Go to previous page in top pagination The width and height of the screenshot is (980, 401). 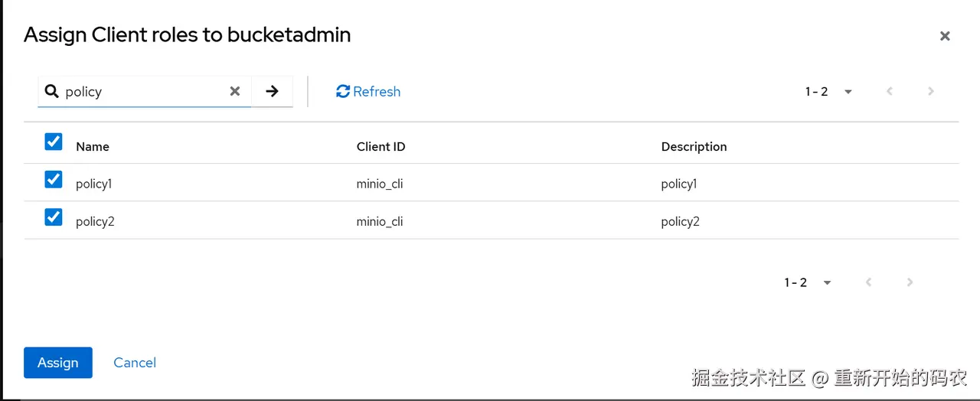point(890,92)
